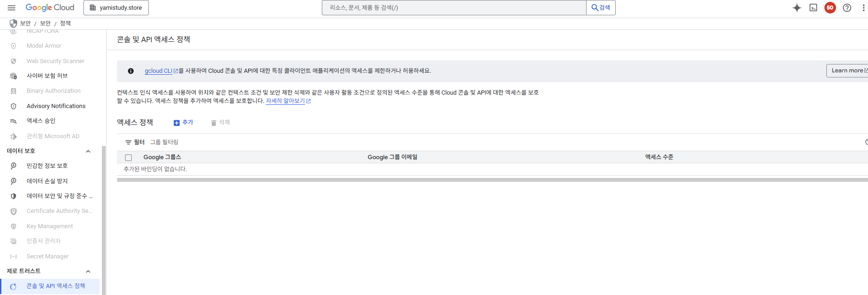
Task: Toggle the select-all checkbox in table header
Action: pos(128,158)
